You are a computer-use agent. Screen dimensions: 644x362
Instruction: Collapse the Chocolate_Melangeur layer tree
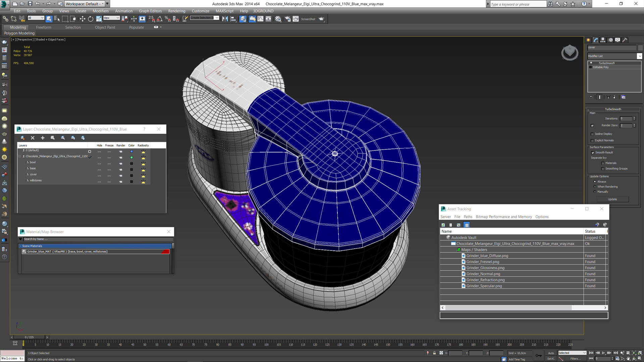(19, 157)
